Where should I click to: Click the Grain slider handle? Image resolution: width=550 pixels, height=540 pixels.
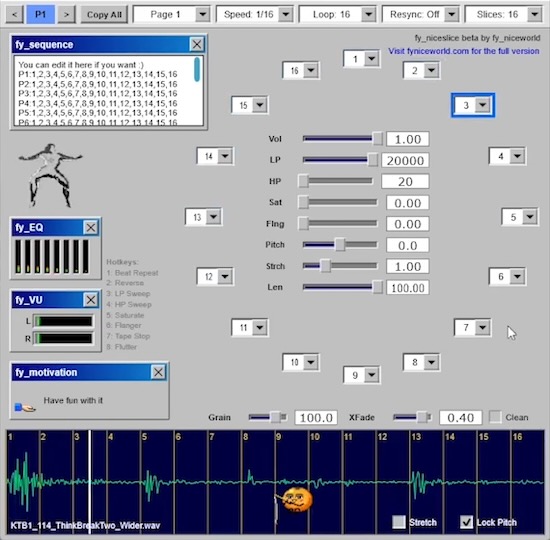(276, 417)
